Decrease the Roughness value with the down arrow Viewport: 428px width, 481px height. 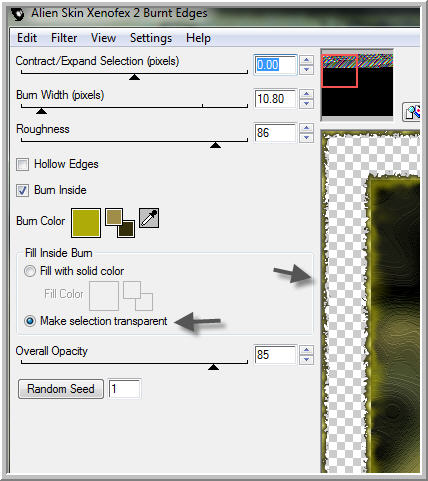306,138
